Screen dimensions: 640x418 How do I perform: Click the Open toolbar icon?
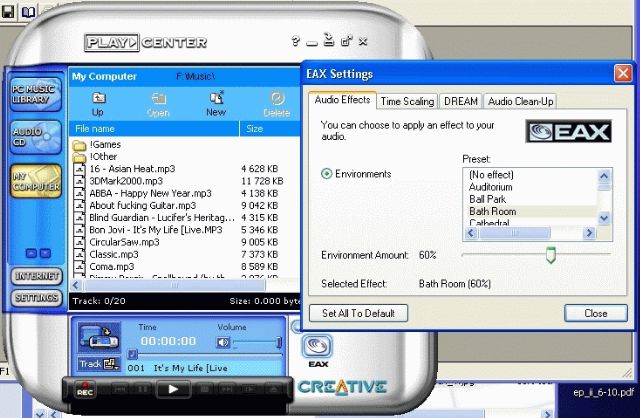coord(158,104)
